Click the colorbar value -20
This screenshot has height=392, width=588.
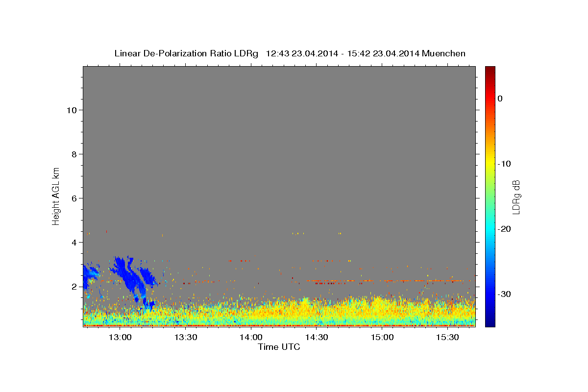pyautogui.click(x=504, y=229)
